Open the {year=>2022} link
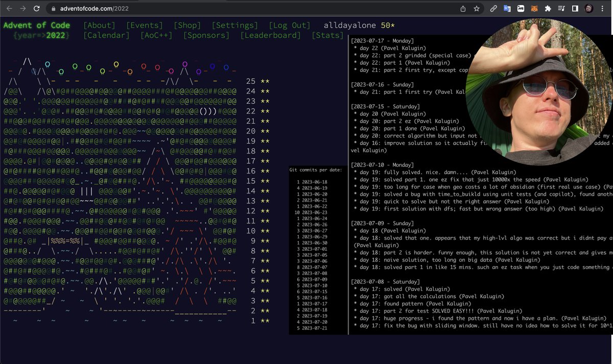Image resolution: width=613 pixels, height=364 pixels. pos(41,35)
